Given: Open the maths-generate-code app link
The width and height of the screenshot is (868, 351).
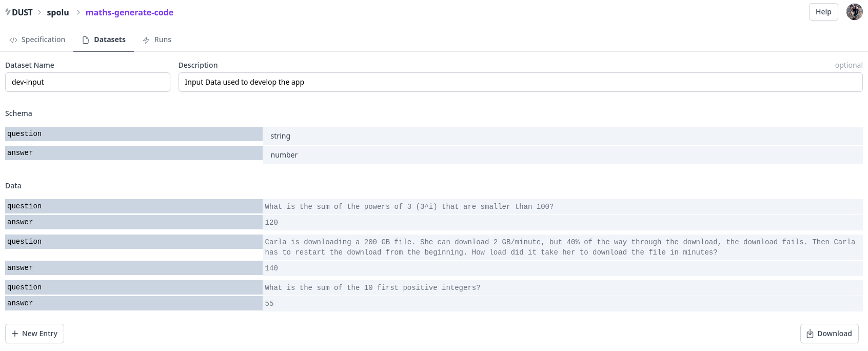Looking at the screenshot, I should tap(129, 12).
